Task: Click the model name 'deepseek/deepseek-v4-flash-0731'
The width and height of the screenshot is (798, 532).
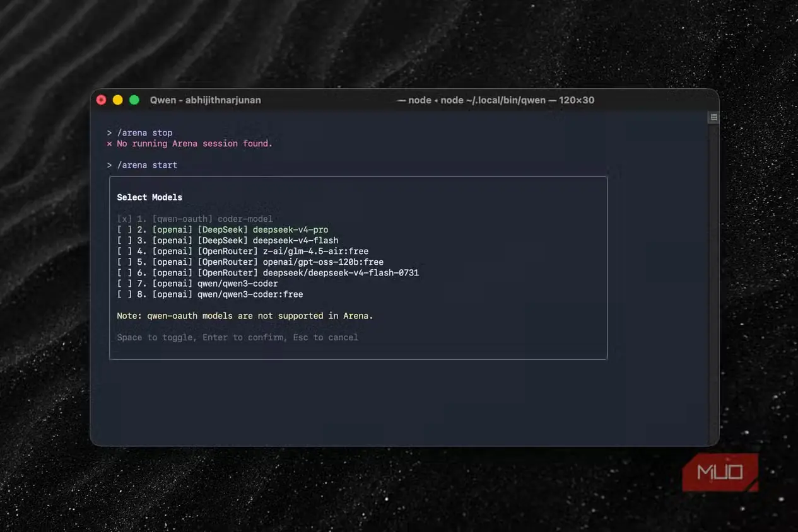Action: [341, 272]
